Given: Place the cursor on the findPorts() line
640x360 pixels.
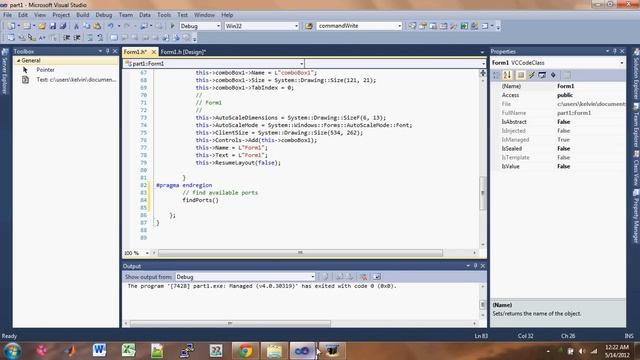Looking at the screenshot, I should coord(200,200).
